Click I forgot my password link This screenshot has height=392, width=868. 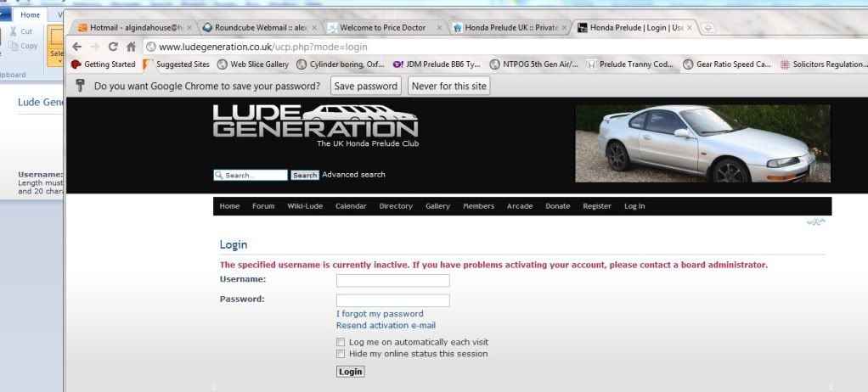tap(380, 313)
